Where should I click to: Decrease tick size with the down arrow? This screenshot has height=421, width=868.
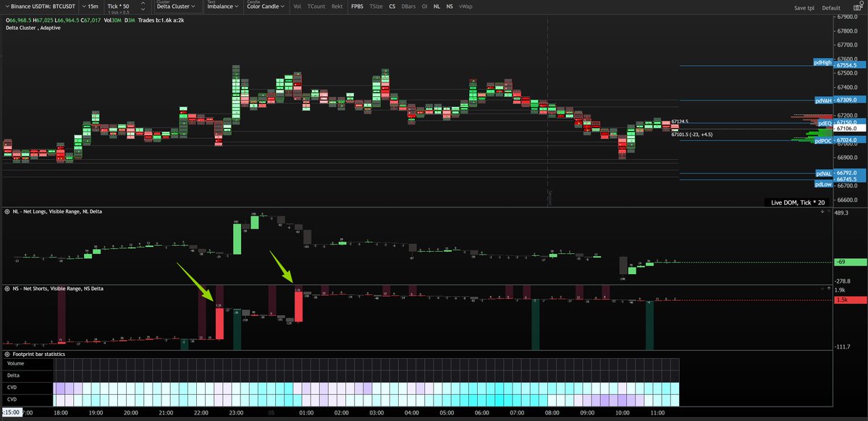pos(143,9)
